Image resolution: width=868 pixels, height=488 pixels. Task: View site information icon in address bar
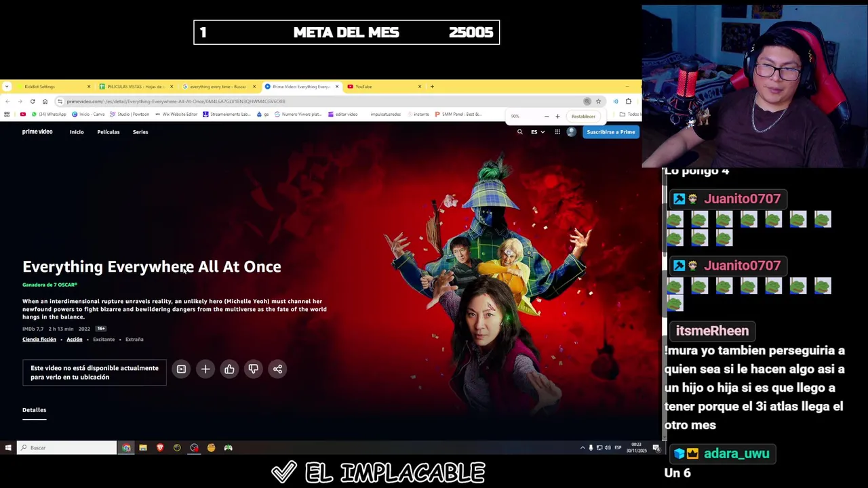tap(60, 102)
